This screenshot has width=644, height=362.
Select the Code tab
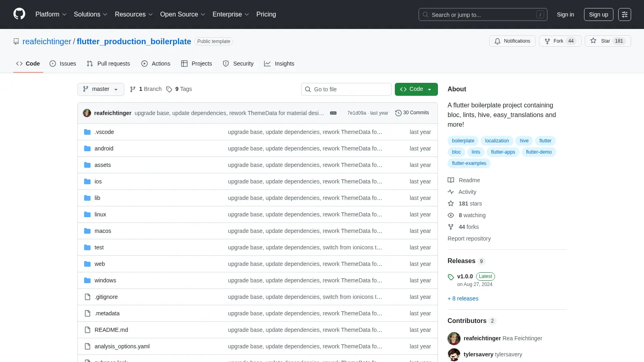point(28,64)
